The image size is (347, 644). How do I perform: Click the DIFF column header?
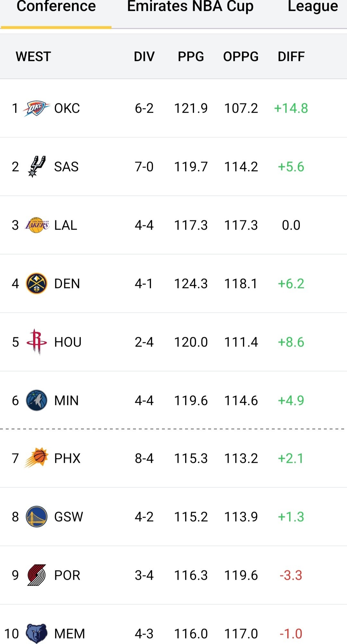[x=291, y=57]
